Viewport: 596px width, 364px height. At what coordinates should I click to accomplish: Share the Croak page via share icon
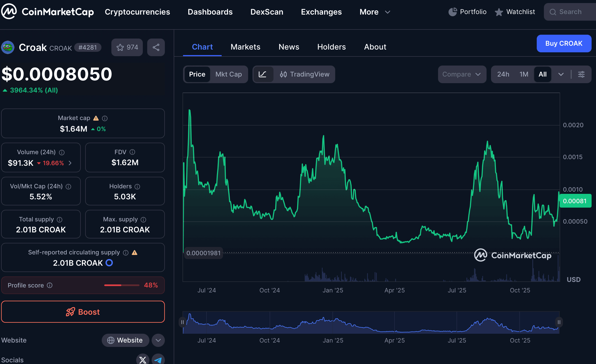(x=156, y=47)
